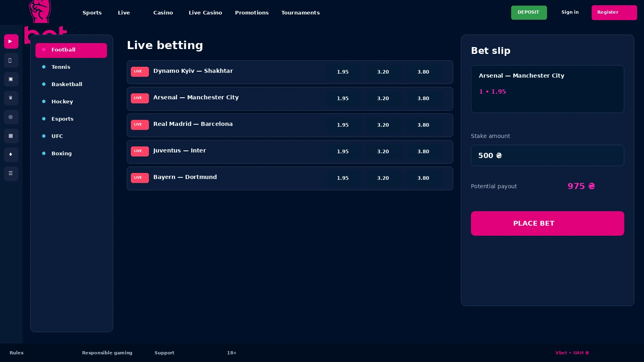This screenshot has width=644, height=362.
Task: Click LIVE badge for Bayern — Dortmund
Action: point(140,178)
